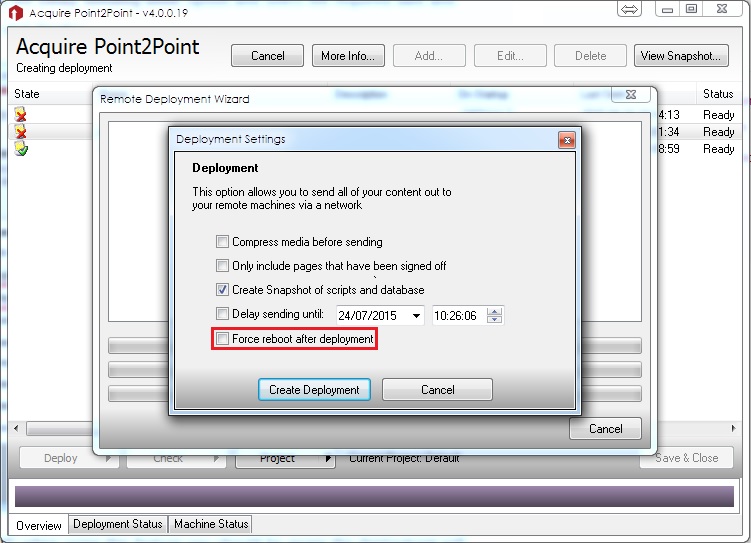Click the purple progress bar

(x=375, y=496)
